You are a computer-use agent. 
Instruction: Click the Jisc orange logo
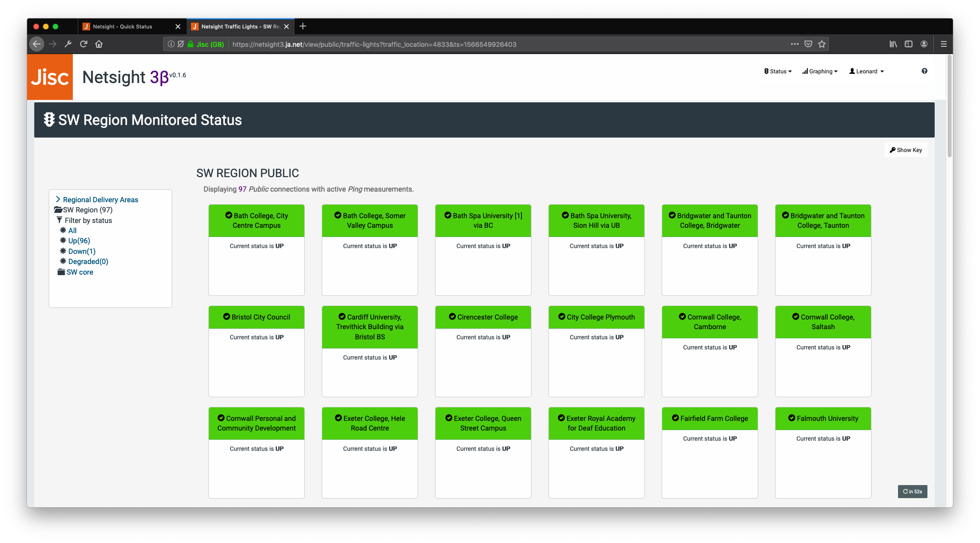click(x=50, y=77)
